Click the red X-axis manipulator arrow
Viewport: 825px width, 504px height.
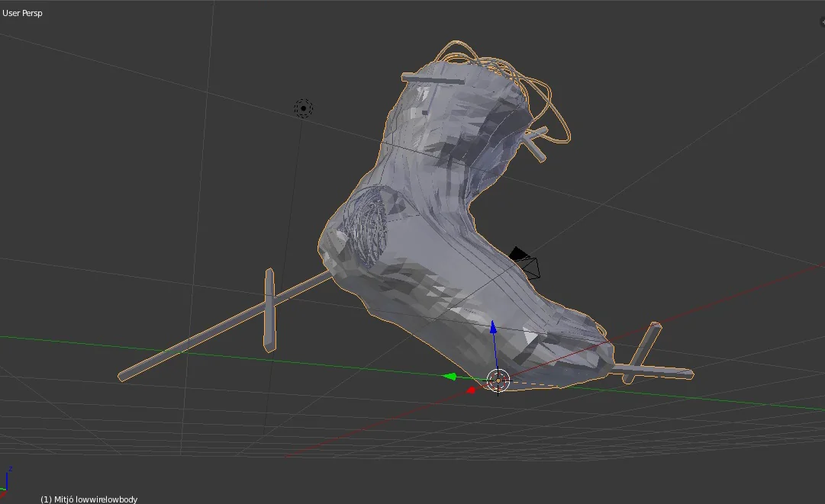472,390
